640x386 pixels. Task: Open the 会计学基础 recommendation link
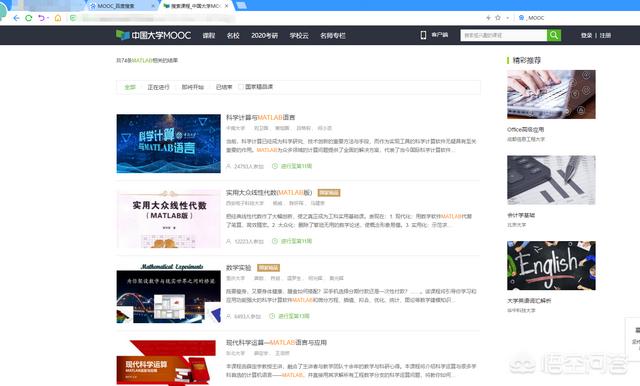pos(521,215)
